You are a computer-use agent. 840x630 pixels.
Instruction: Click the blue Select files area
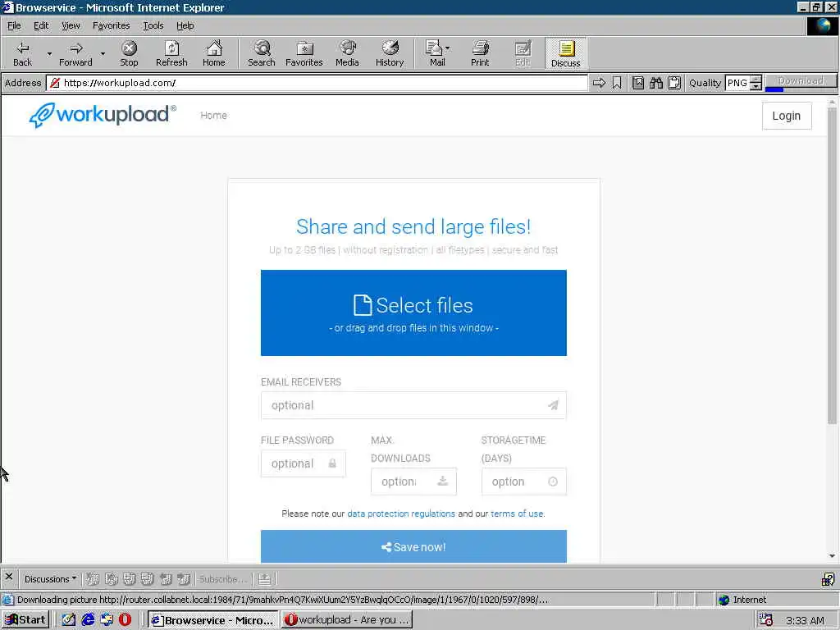(x=413, y=313)
